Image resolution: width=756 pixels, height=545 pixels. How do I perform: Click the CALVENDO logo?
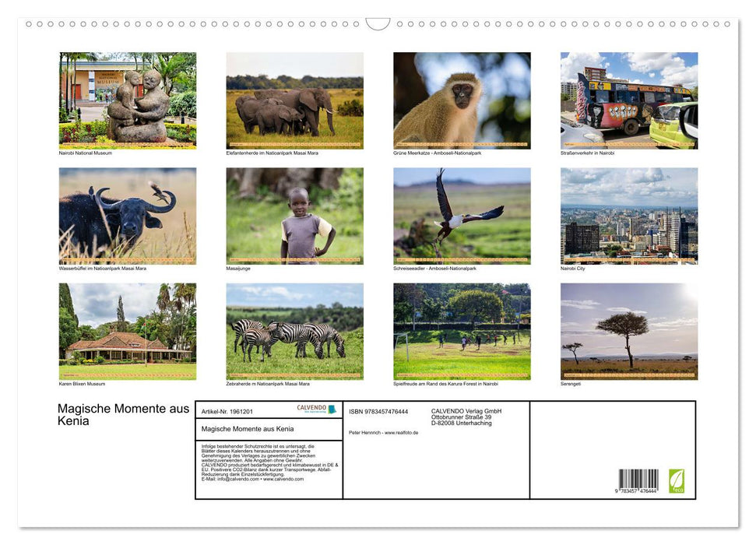(x=310, y=407)
